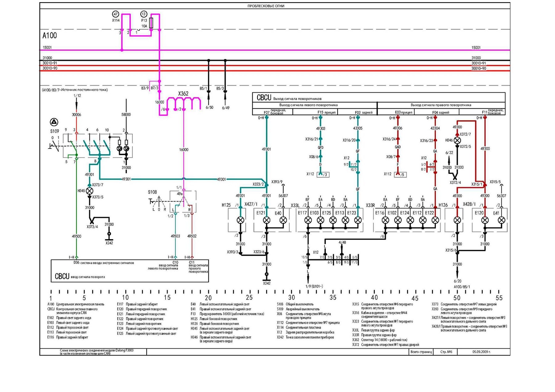Select the E112 lamp symbol

tap(423, 220)
